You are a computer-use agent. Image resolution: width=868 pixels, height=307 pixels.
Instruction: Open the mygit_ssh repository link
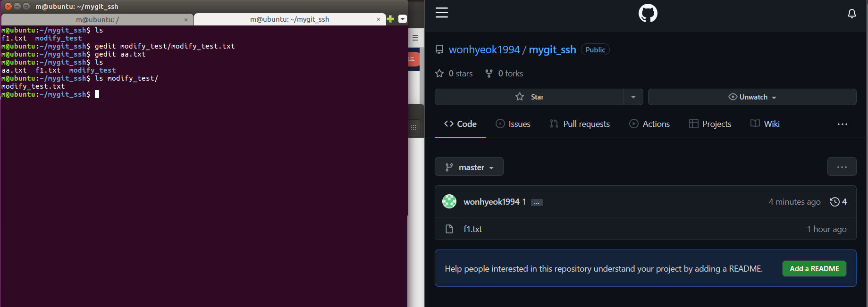pos(552,50)
